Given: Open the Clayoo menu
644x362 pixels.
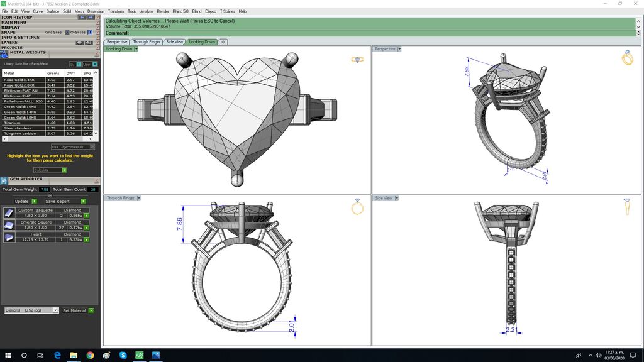Looking at the screenshot, I should (211, 11).
